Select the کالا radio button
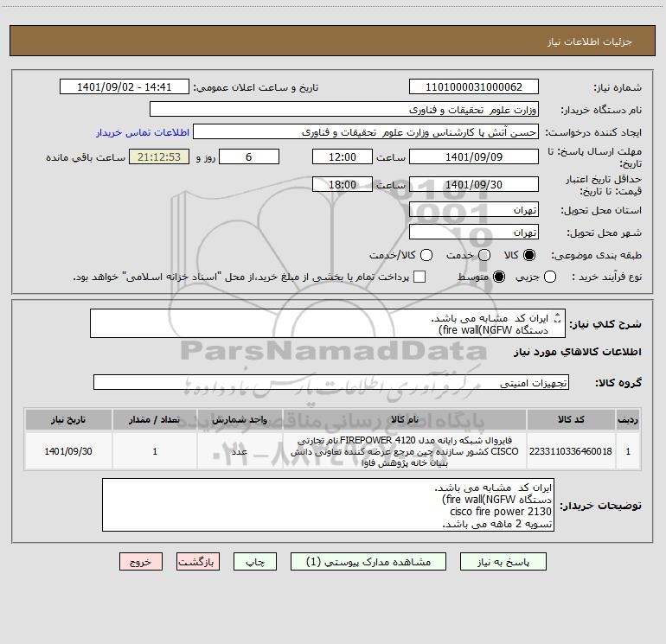 [x=529, y=255]
